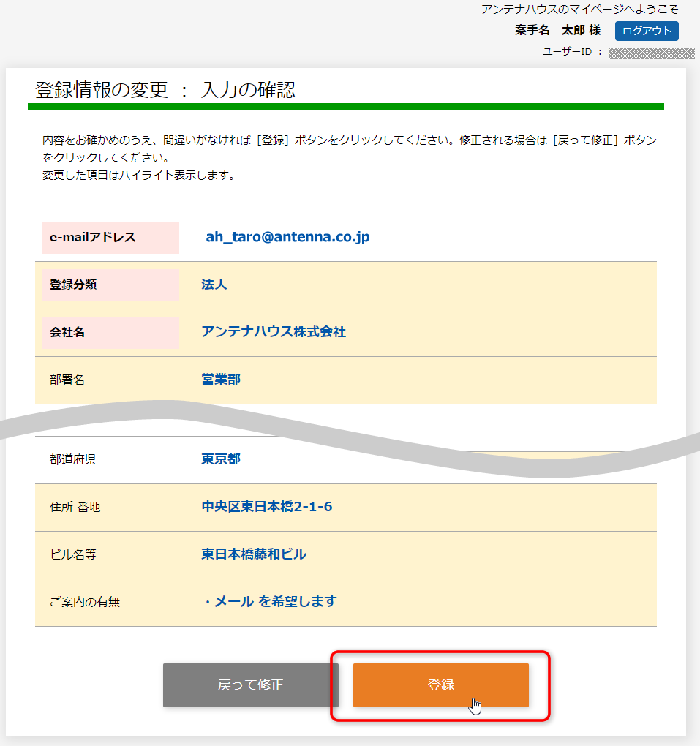Select the company name アンテナハウス株式会社
Viewport: 700px width, 746px height.
271,332
